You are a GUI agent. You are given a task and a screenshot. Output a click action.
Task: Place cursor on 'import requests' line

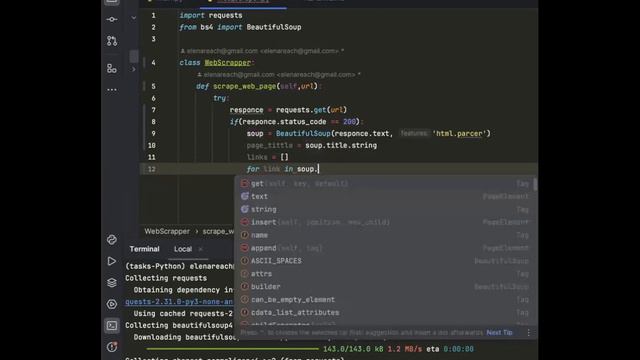[x=211, y=16]
